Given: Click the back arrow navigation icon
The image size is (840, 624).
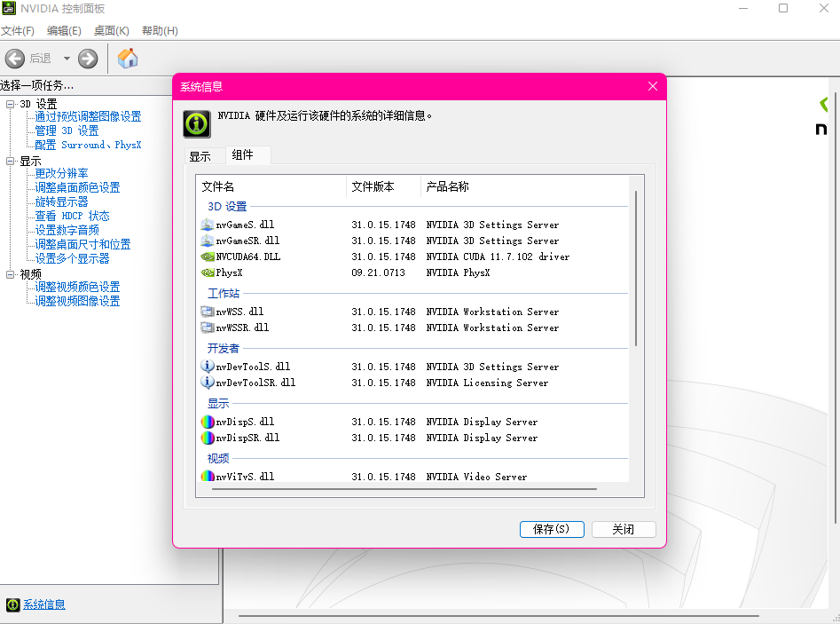Looking at the screenshot, I should click(x=15, y=59).
